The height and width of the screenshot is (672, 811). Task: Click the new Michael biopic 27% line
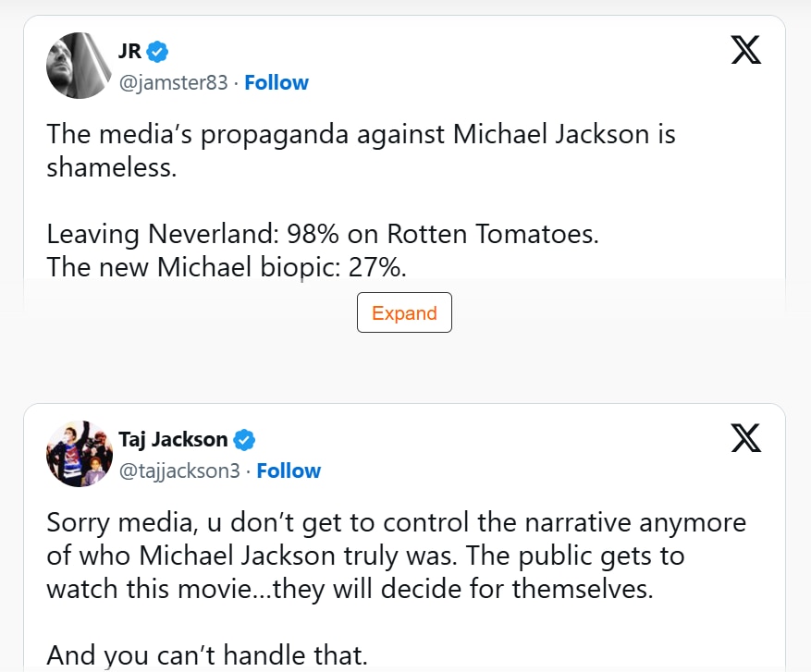pyautogui.click(x=227, y=267)
